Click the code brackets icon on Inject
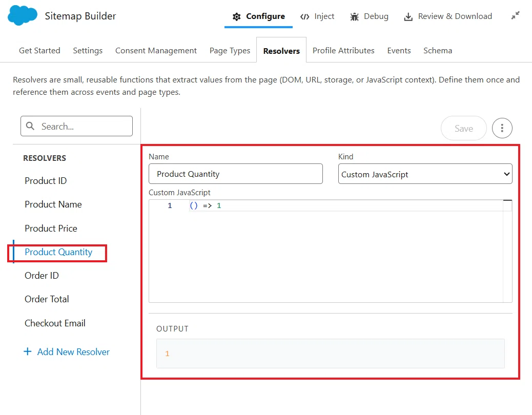Image resolution: width=532 pixels, height=415 pixels. (304, 16)
